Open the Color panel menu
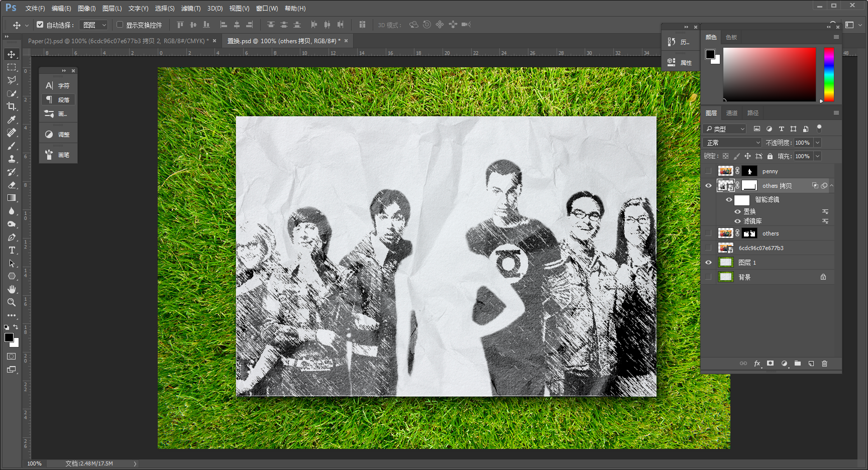The width and height of the screenshot is (868, 470). [x=836, y=37]
